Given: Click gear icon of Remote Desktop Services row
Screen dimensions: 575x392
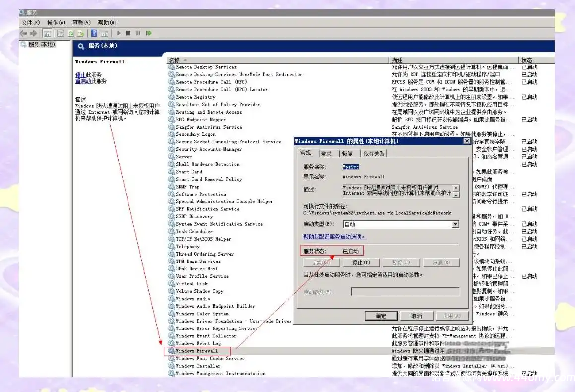Looking at the screenshot, I should [x=171, y=67].
